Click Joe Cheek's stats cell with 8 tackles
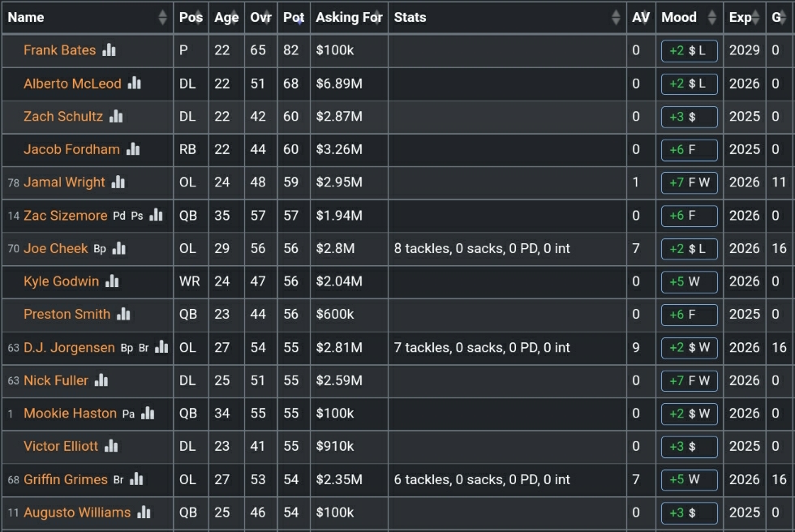Image resolution: width=795 pixels, height=532 pixels. pyautogui.click(x=482, y=249)
